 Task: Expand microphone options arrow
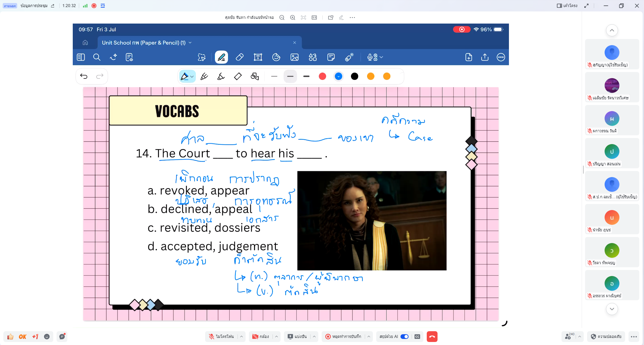point(241,337)
